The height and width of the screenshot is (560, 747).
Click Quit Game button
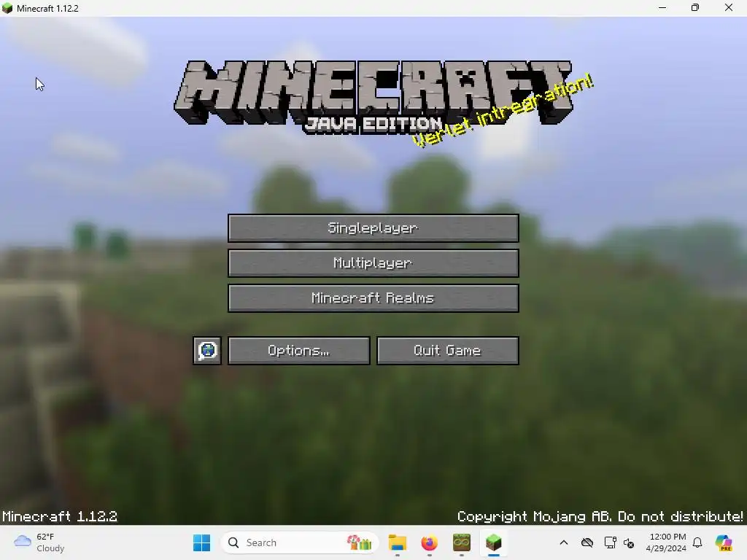(447, 351)
